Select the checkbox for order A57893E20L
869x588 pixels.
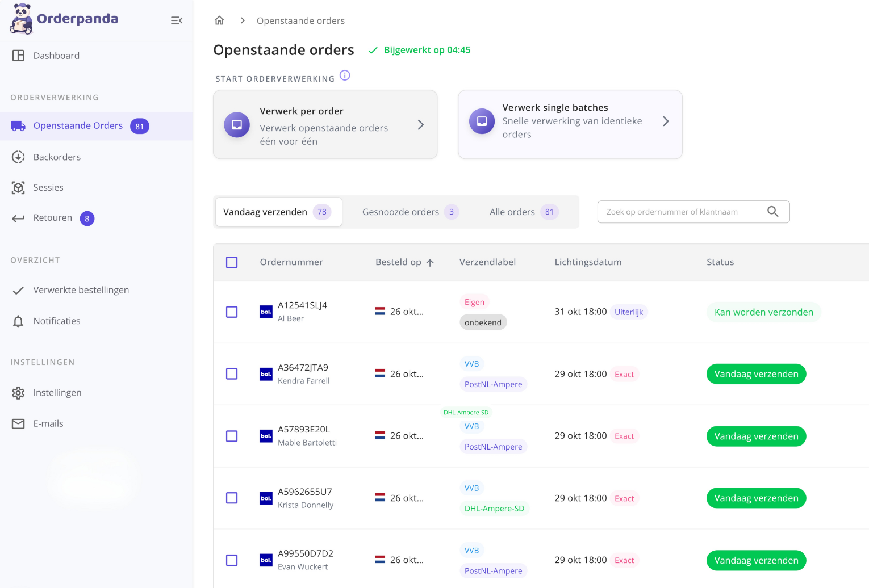232,436
